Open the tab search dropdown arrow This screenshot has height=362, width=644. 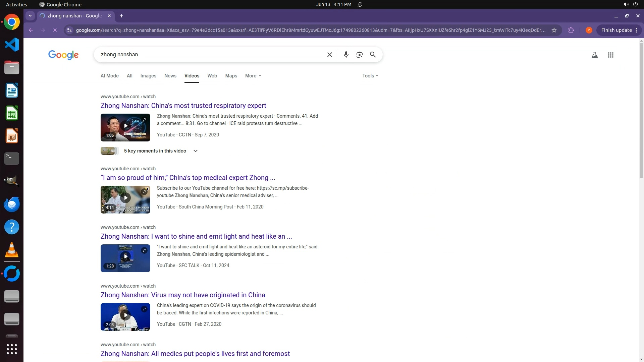tap(30, 16)
